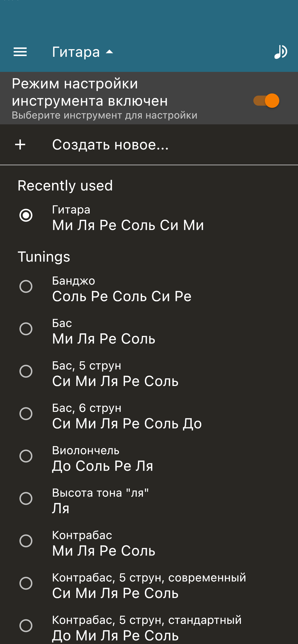This screenshot has height=644, width=298.
Task: Select the Контрабас tuning radio button
Action: click(26, 541)
